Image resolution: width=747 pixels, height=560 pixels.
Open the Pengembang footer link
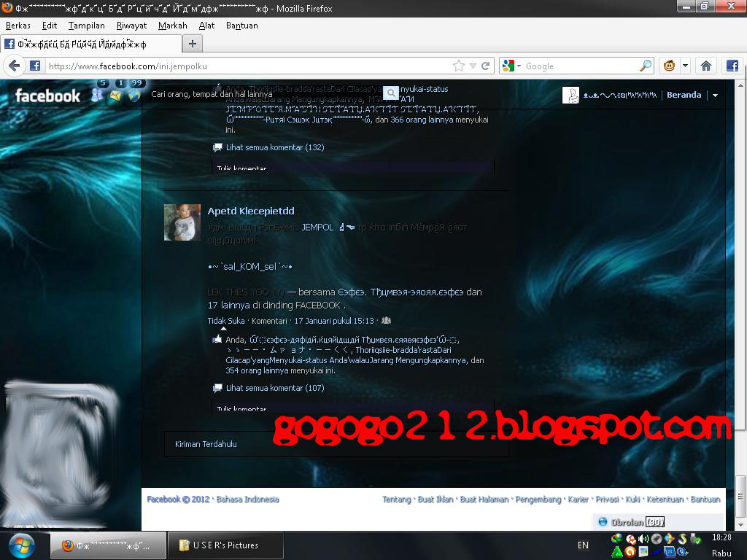pyautogui.click(x=538, y=499)
